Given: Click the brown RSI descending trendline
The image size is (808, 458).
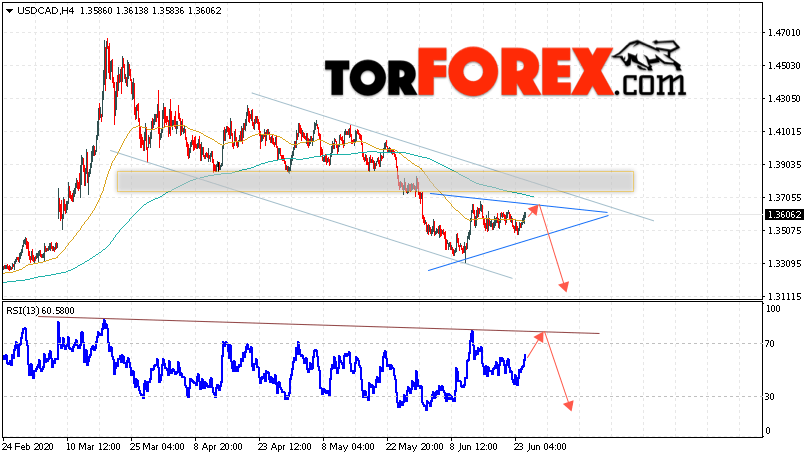Looking at the screenshot, I should pos(318,325).
